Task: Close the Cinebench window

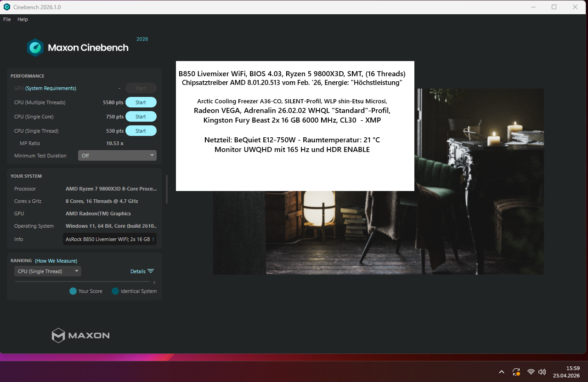Action: pyautogui.click(x=575, y=7)
